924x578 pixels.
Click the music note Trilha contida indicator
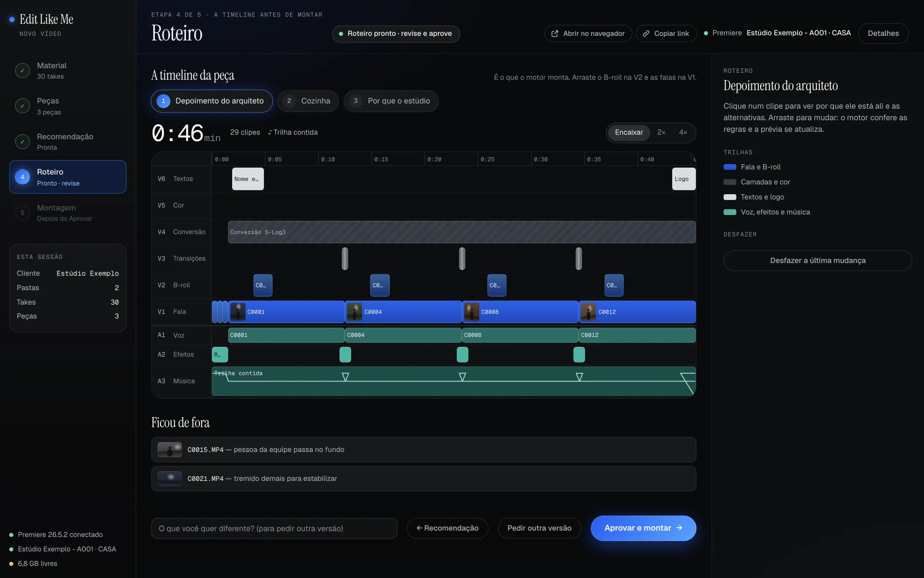(x=293, y=132)
